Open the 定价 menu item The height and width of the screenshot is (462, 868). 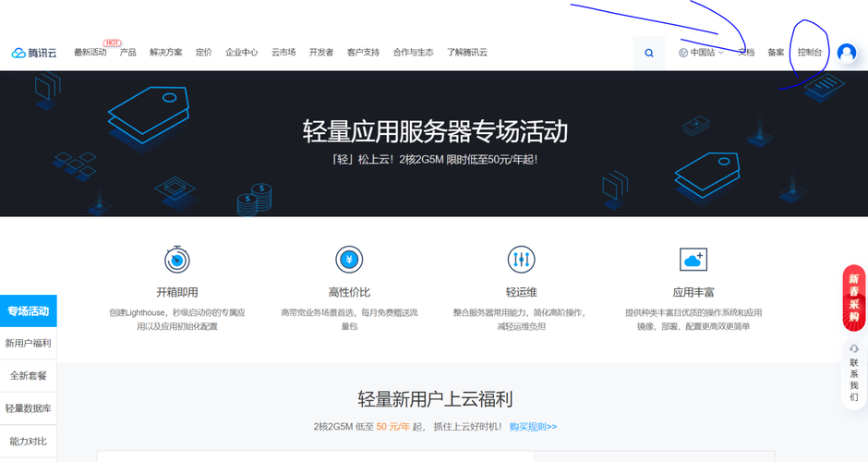point(204,52)
